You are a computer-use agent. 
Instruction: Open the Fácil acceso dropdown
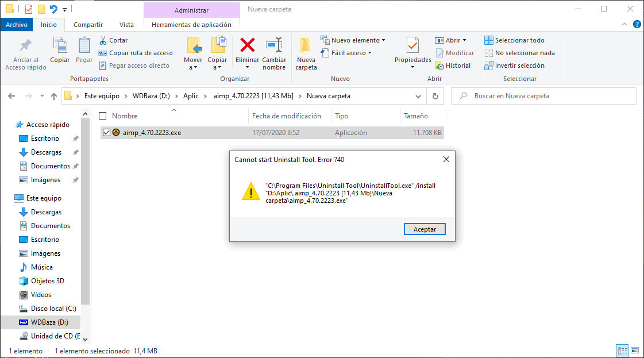(346, 53)
